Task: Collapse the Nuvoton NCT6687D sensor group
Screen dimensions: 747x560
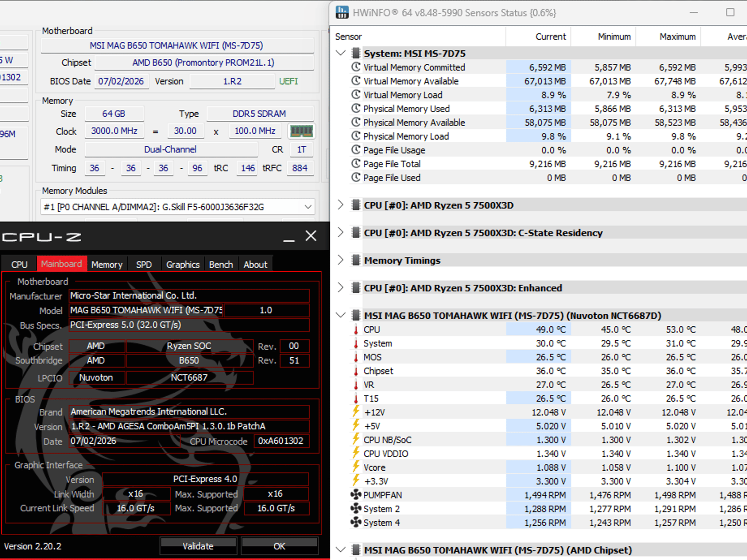Action: click(x=341, y=315)
